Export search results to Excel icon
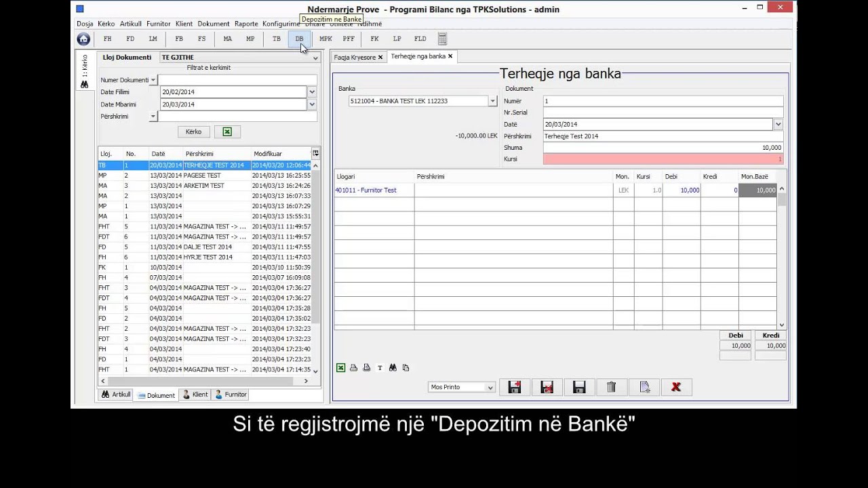The height and width of the screenshot is (488, 868). point(227,132)
